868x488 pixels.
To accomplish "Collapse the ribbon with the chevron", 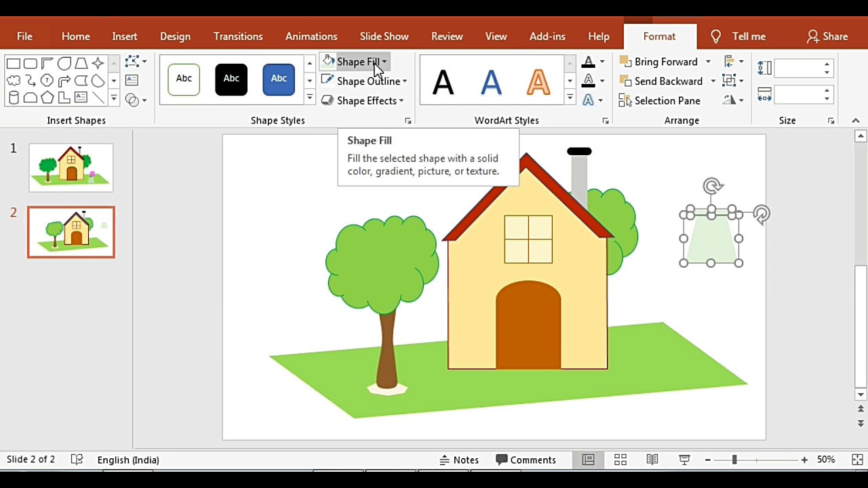I will tap(855, 120).
